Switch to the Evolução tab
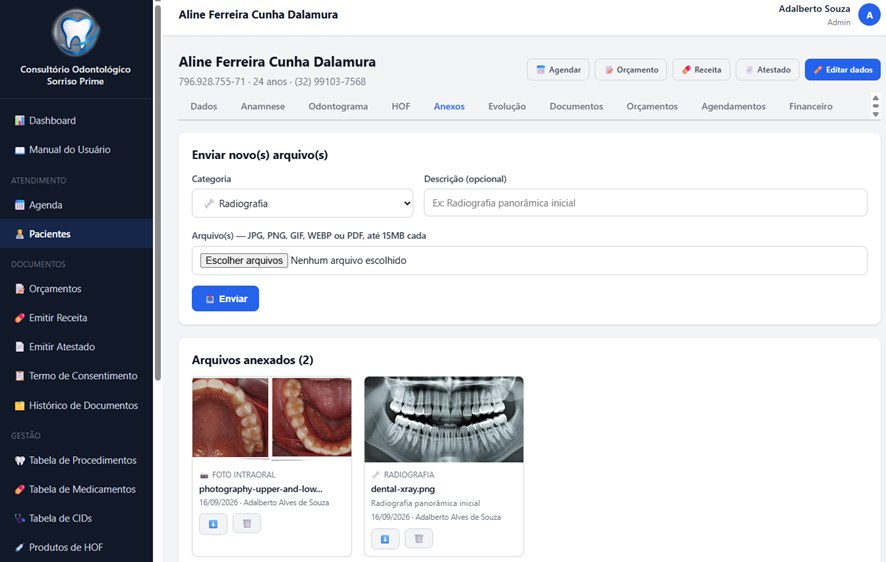The image size is (886, 562). (x=507, y=106)
